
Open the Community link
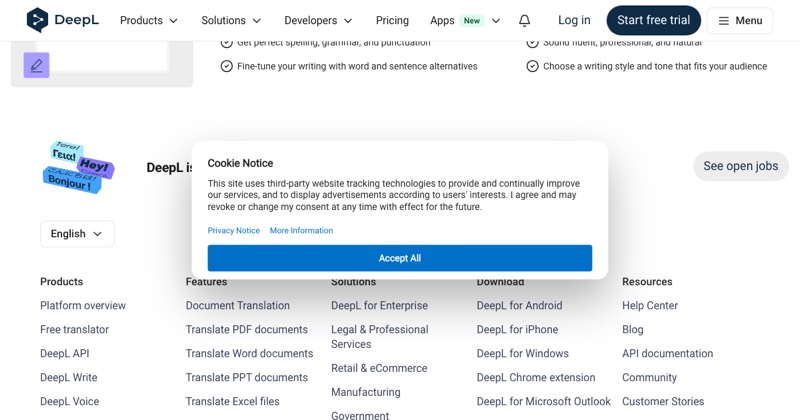point(649,378)
